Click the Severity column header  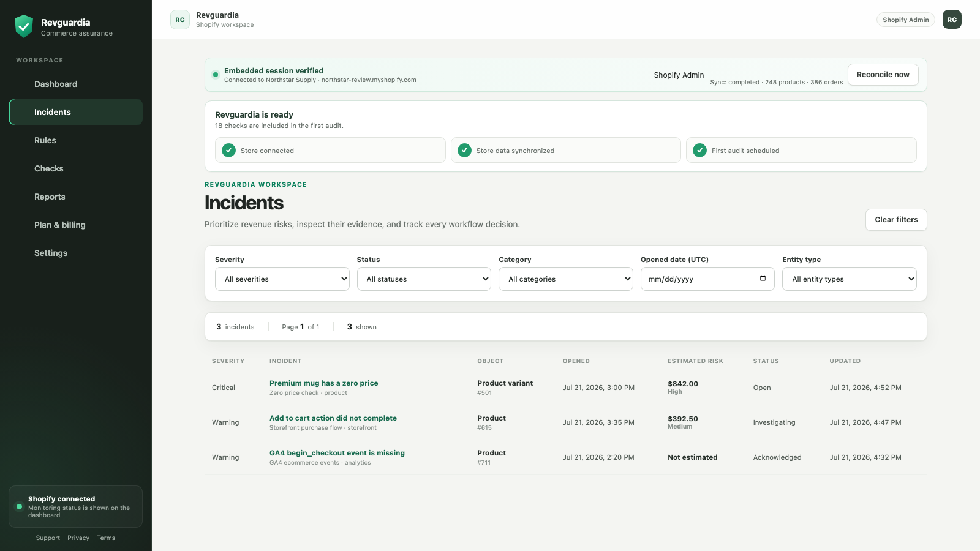(x=228, y=361)
